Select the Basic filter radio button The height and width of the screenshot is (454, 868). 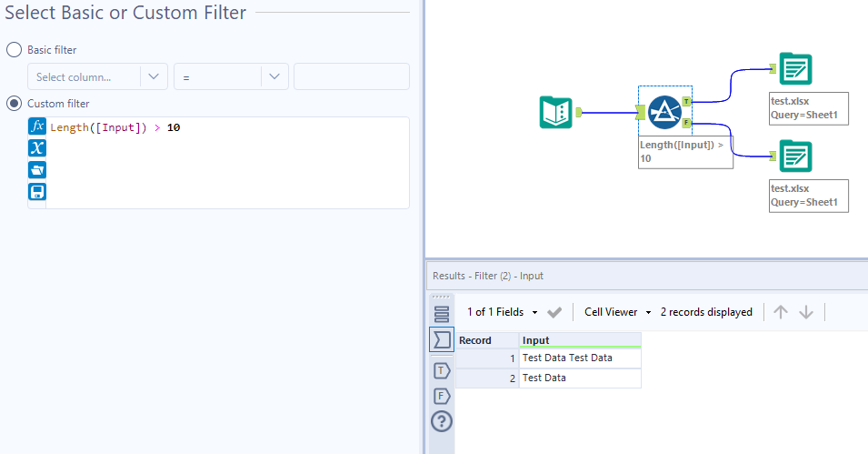click(14, 50)
